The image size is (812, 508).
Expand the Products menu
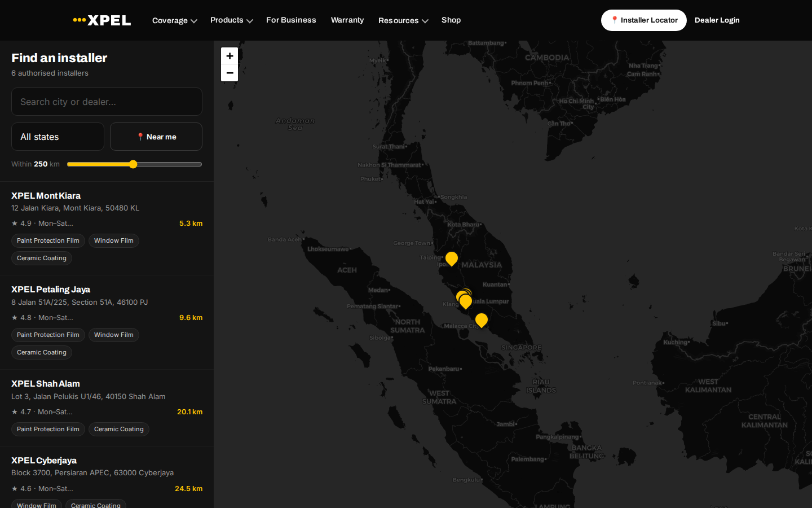pos(232,20)
